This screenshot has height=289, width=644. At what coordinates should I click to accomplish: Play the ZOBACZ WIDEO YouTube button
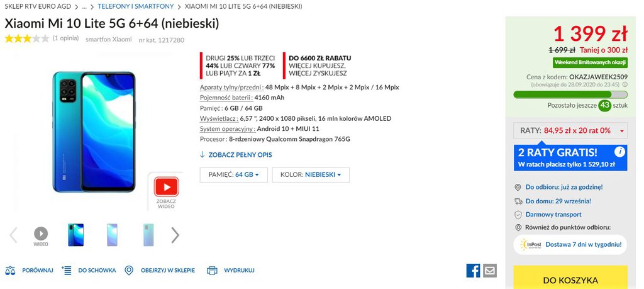[166, 187]
